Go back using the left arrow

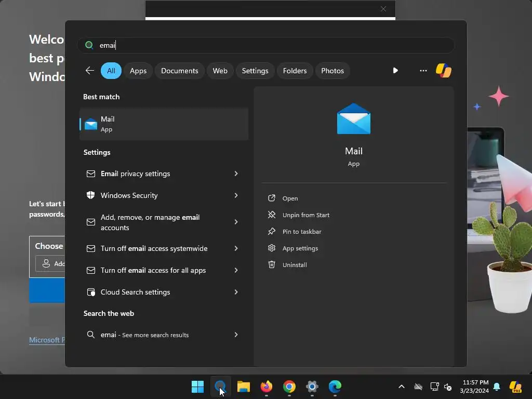tap(89, 71)
